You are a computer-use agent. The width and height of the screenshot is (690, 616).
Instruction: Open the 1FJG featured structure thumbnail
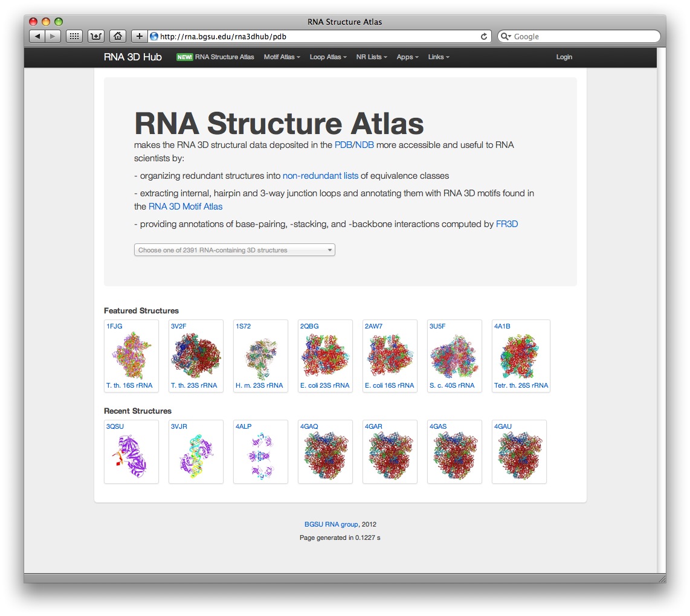[131, 356]
